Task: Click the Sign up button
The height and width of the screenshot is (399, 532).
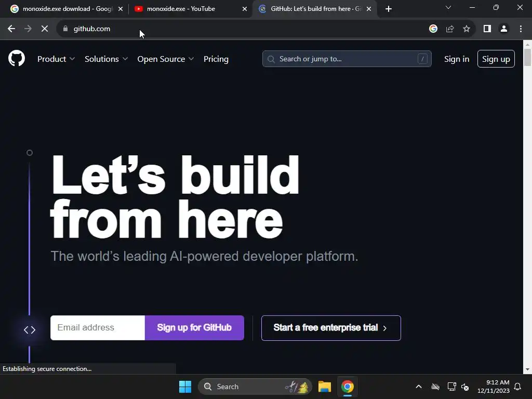Action: pyautogui.click(x=496, y=59)
